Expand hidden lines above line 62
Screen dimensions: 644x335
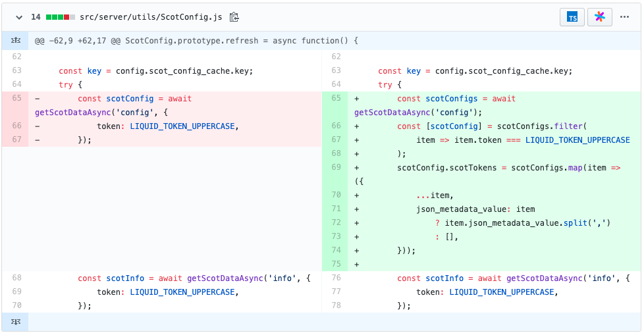[15, 41]
